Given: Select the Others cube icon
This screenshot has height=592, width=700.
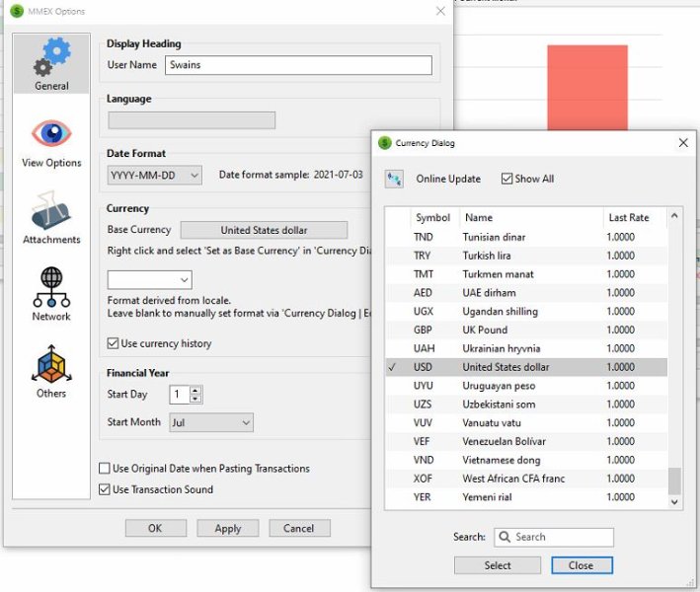Looking at the screenshot, I should click(51, 364).
